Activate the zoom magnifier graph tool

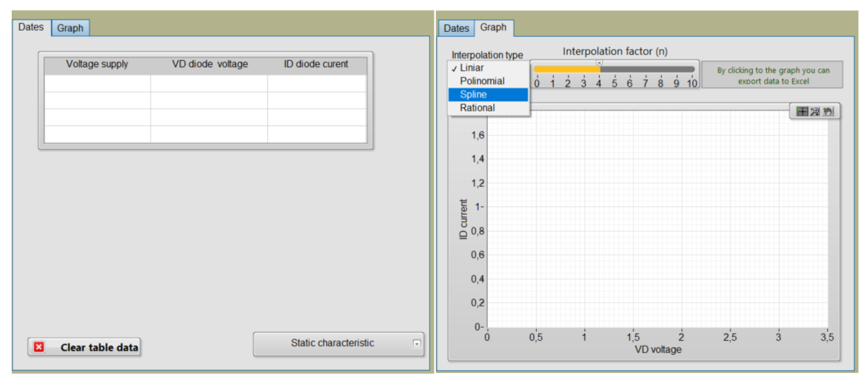click(814, 111)
